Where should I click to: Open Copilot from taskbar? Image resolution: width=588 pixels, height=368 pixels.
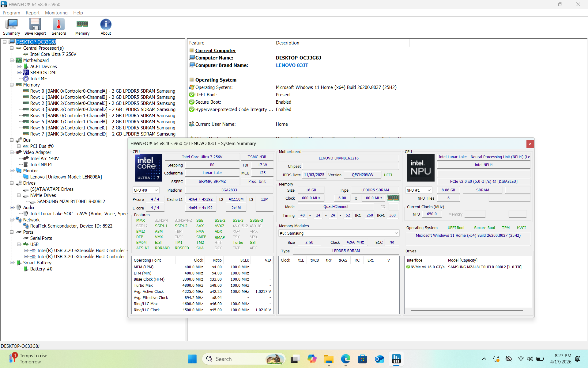[x=312, y=359]
